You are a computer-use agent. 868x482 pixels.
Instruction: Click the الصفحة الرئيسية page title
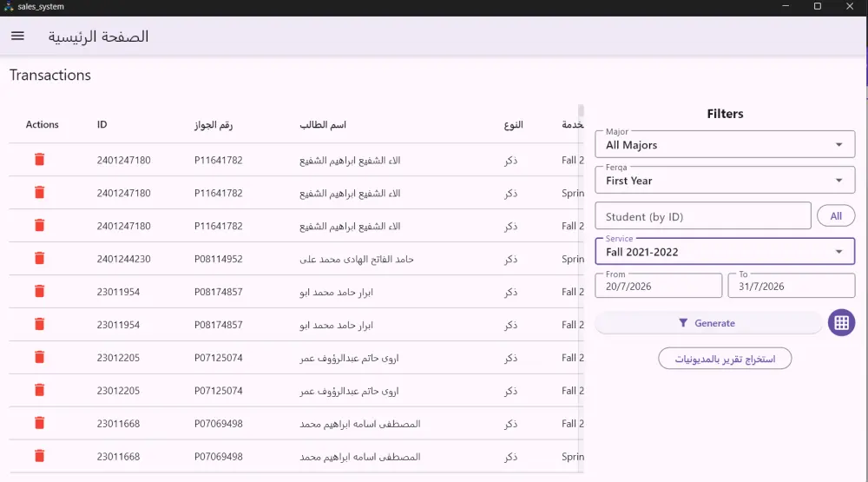98,36
